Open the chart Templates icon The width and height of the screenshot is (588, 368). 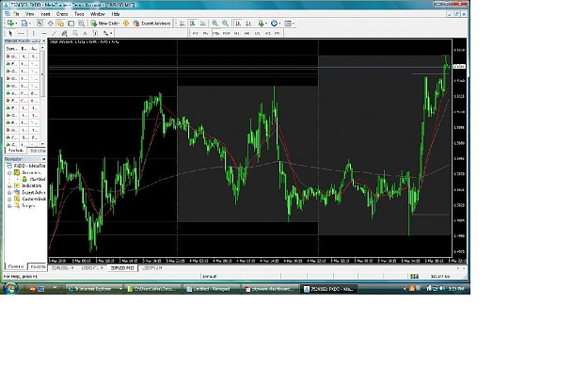click(x=288, y=24)
